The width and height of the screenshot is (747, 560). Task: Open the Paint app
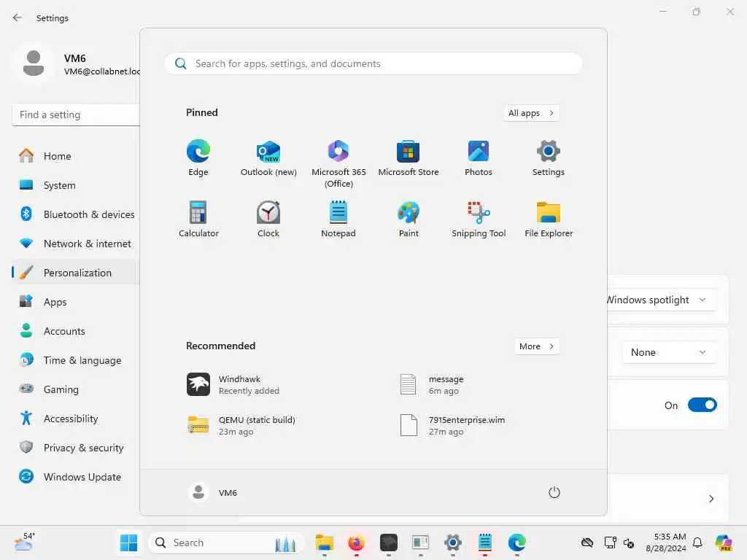[409, 219]
